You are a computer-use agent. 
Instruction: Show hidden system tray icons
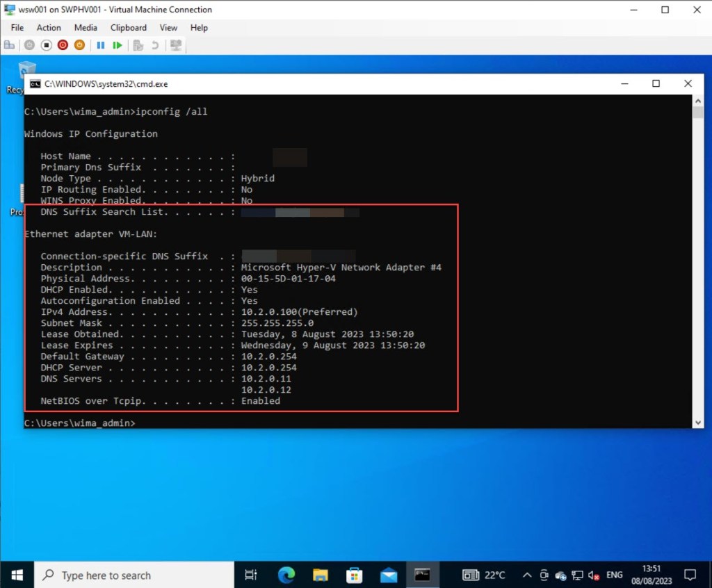(x=527, y=575)
